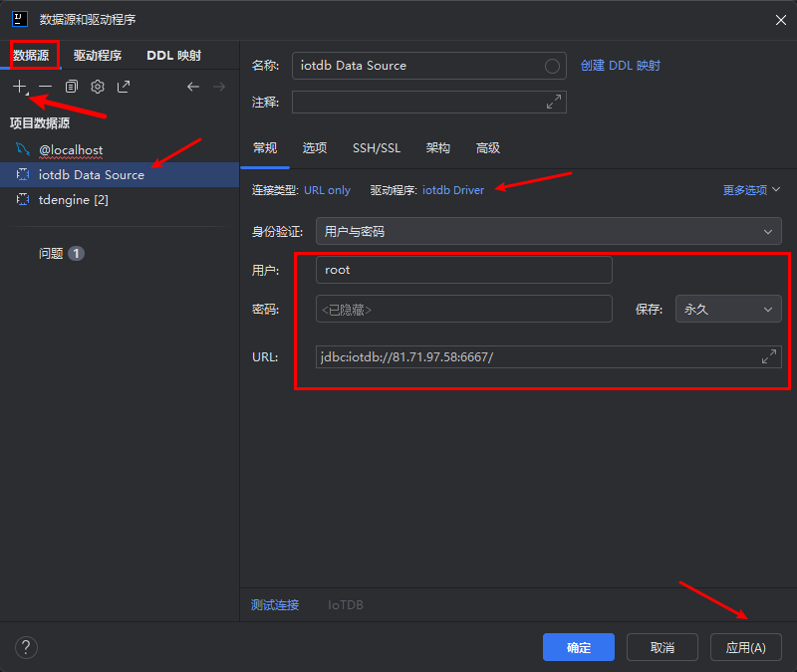Open data source settings gear icon

coord(98,87)
